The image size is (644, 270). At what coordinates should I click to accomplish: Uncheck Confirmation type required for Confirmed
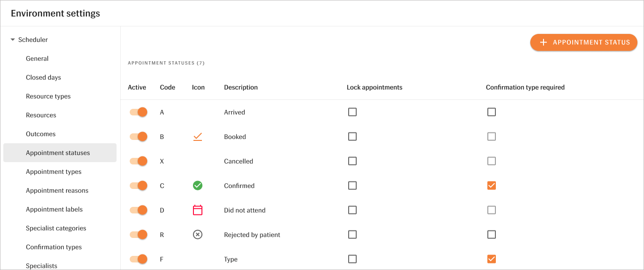(x=492, y=186)
